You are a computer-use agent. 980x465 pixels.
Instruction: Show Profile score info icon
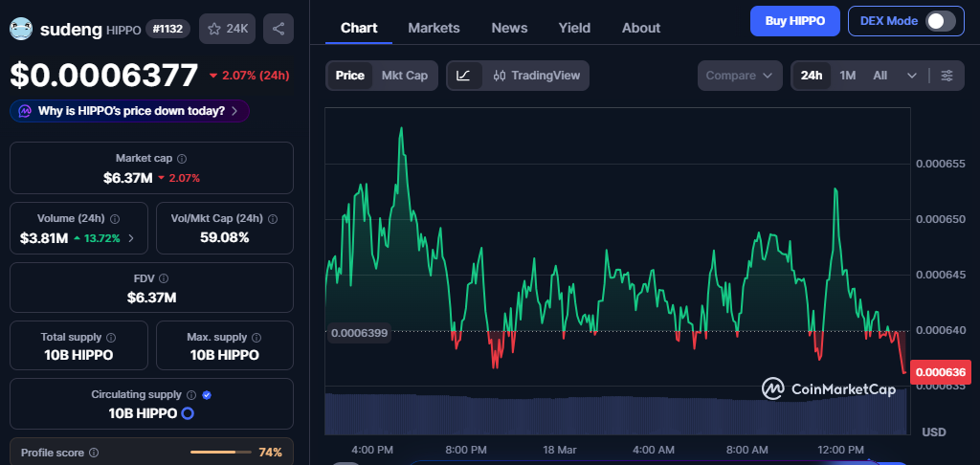click(94, 453)
